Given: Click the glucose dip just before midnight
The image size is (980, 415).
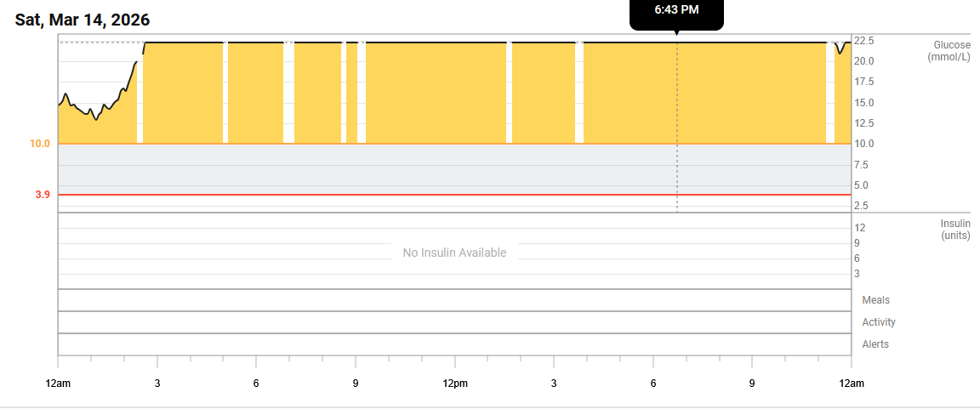Looking at the screenshot, I should pos(840,51).
